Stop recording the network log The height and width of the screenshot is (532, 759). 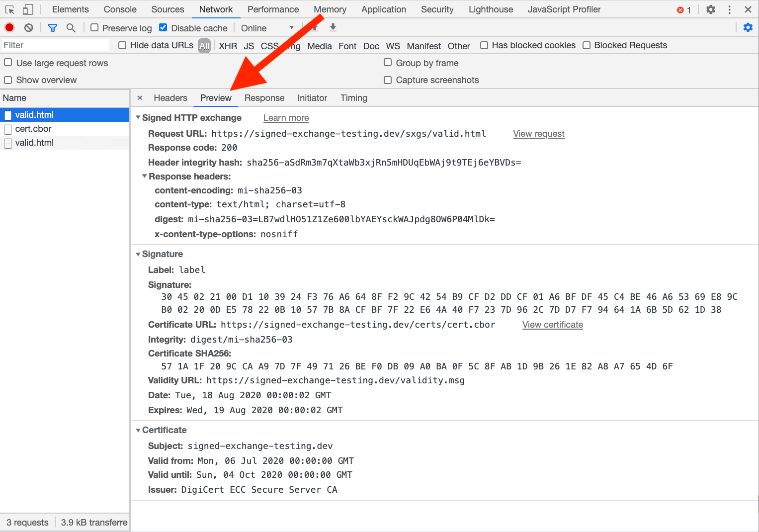[x=9, y=27]
